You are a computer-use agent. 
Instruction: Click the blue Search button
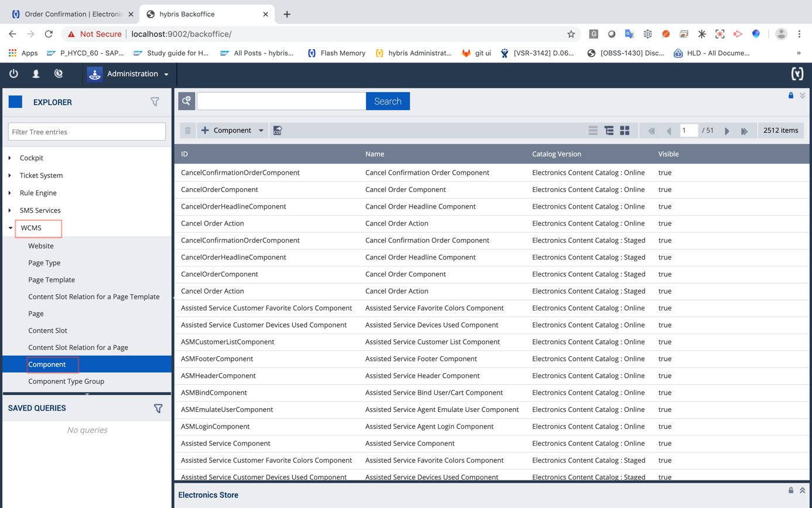pos(387,101)
